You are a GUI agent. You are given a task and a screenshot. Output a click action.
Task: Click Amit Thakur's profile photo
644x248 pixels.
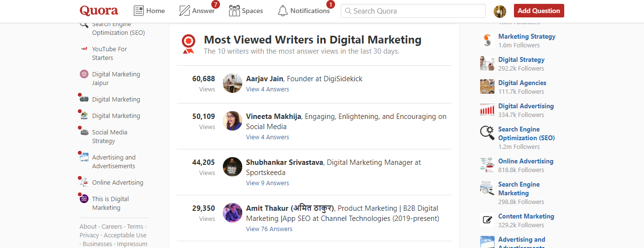[x=233, y=213]
